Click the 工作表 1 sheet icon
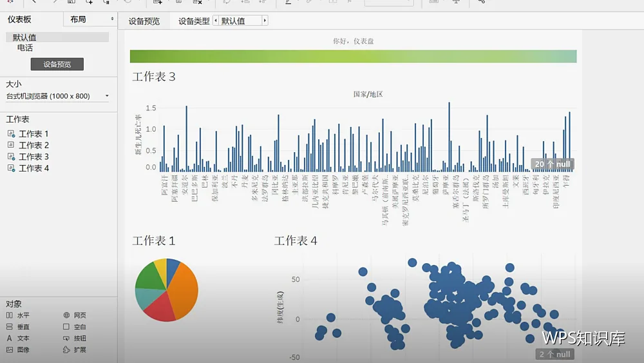 tap(11, 133)
